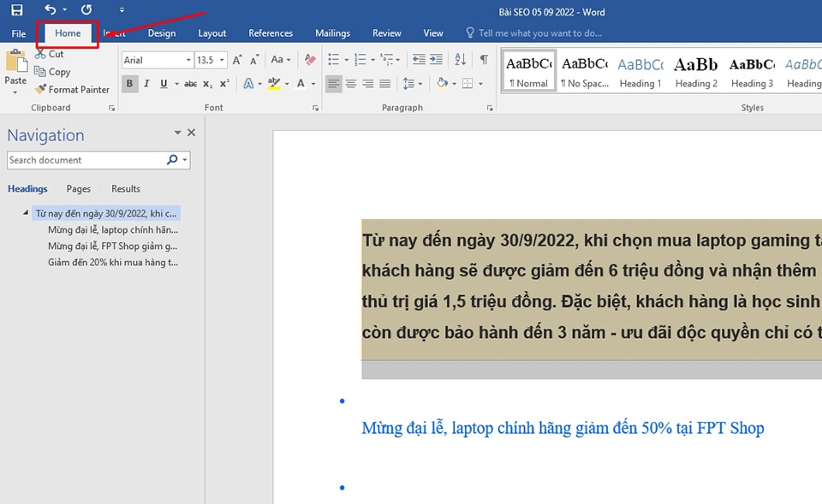Switch to Pages in Navigation pane
The width and height of the screenshot is (822, 504).
(x=79, y=188)
